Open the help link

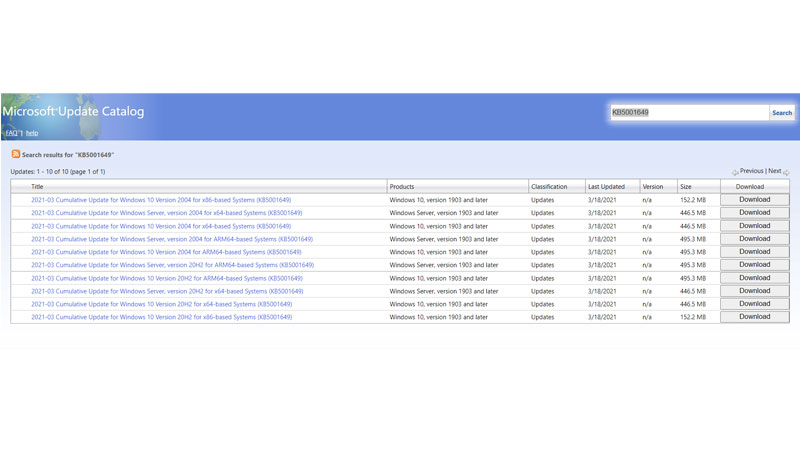(32, 133)
